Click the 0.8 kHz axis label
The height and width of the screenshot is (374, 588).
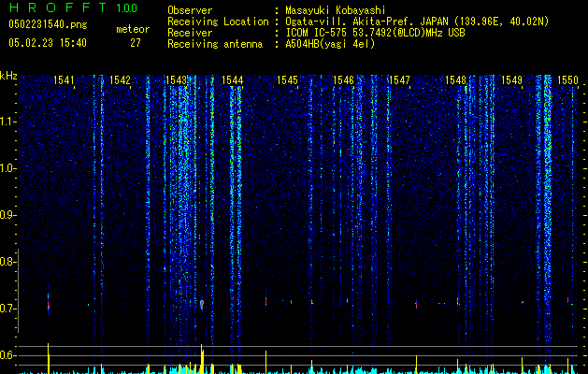pos(7,262)
